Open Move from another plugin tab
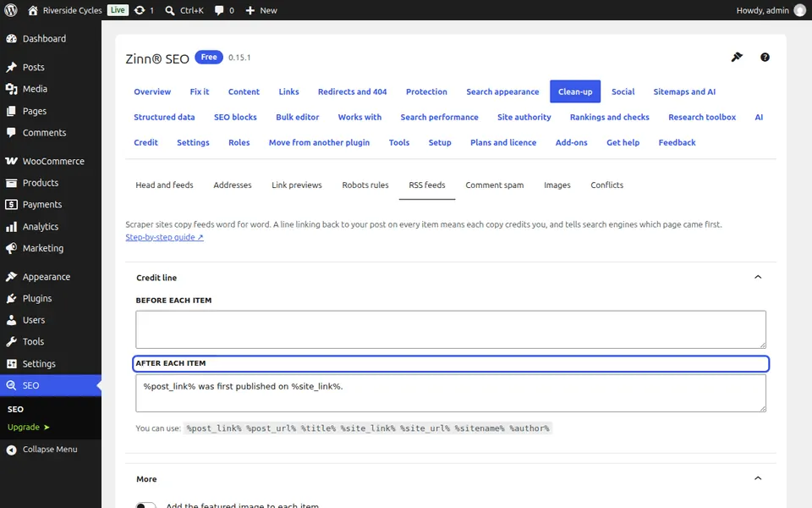812x508 pixels. [319, 142]
